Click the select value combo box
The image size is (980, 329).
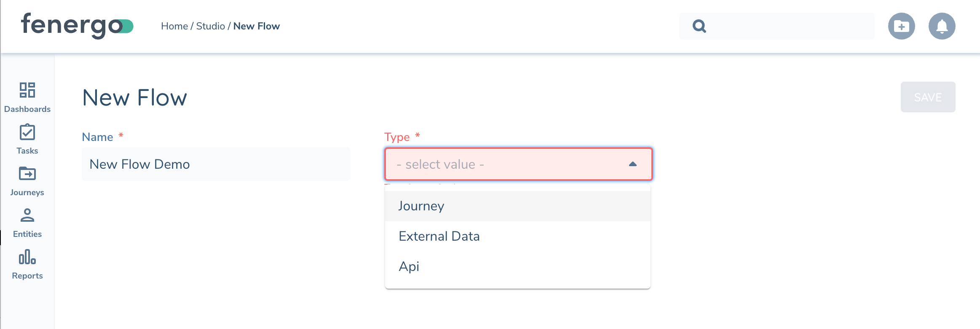pyautogui.click(x=497, y=164)
